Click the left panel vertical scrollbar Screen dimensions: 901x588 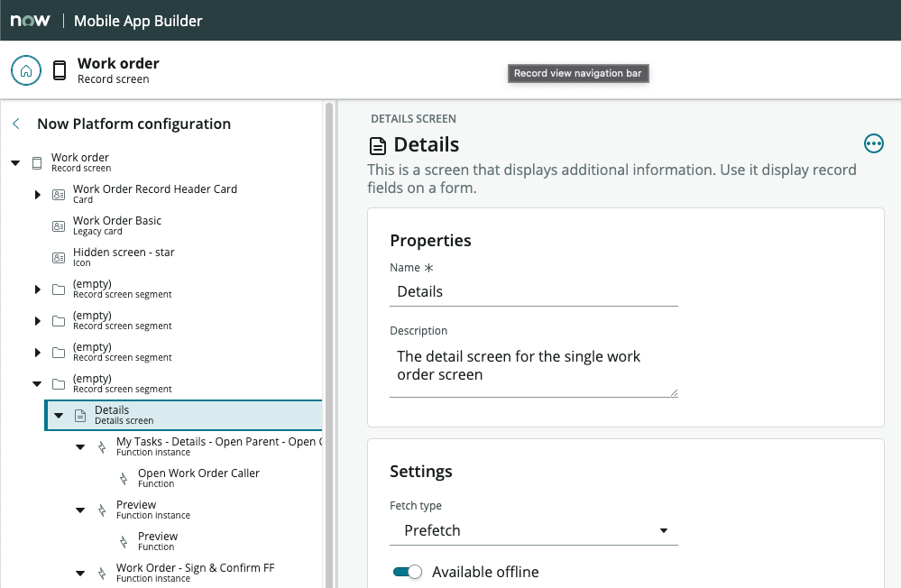(329, 345)
